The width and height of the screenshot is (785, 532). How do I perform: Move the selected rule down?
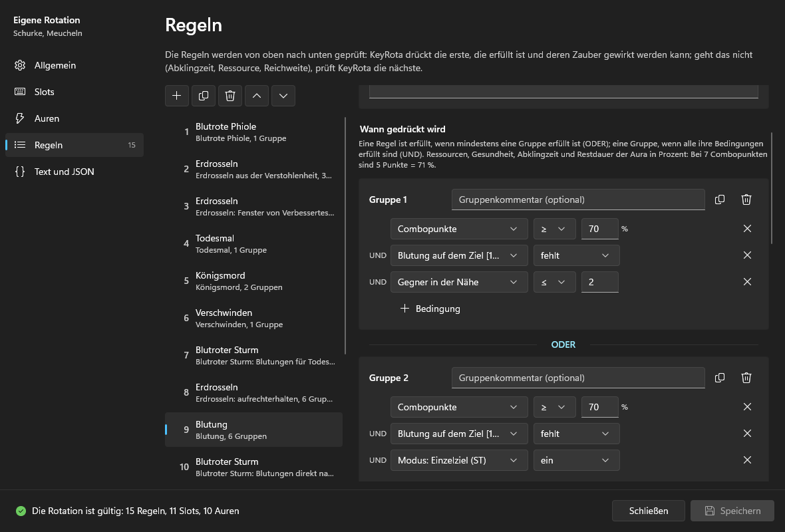pyautogui.click(x=283, y=96)
